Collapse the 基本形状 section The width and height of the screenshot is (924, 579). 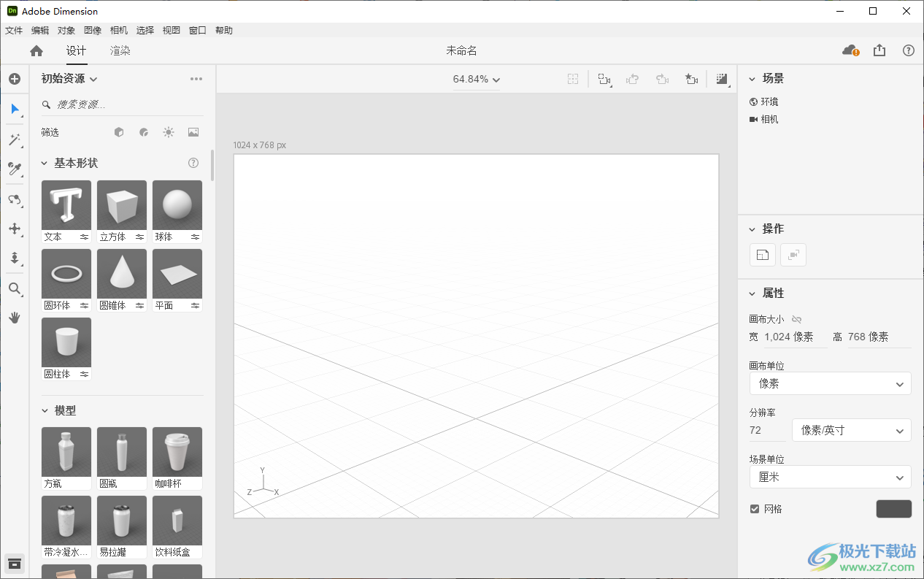pyautogui.click(x=44, y=164)
